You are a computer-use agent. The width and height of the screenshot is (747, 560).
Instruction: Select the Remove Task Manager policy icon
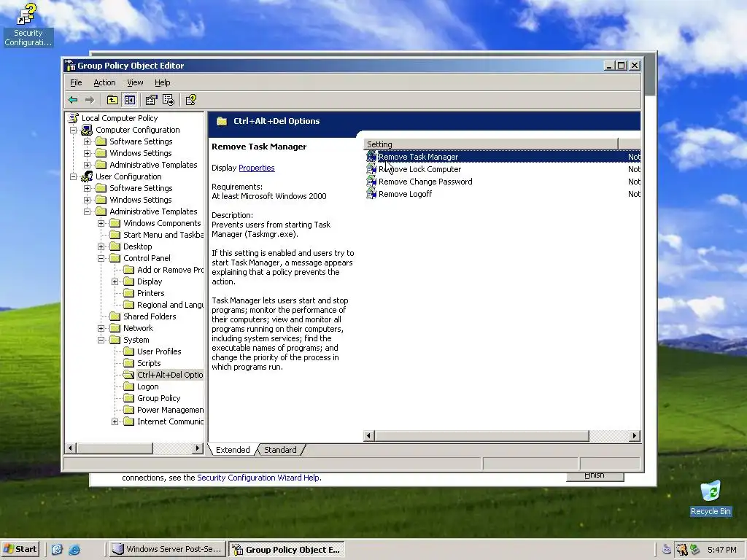[371, 157]
